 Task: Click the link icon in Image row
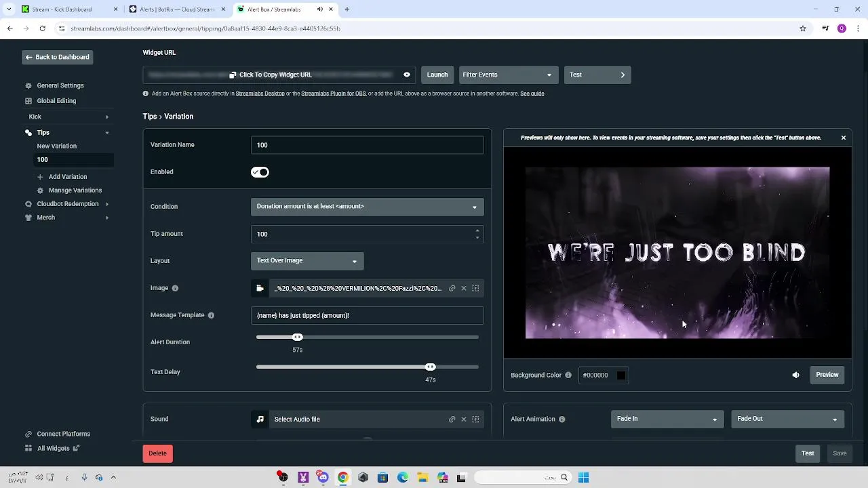(452, 288)
